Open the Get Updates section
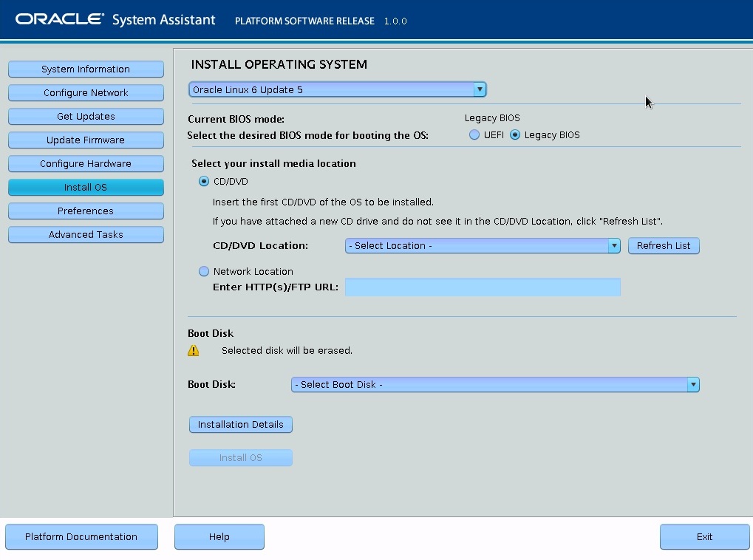The image size is (753, 560). [x=86, y=117]
